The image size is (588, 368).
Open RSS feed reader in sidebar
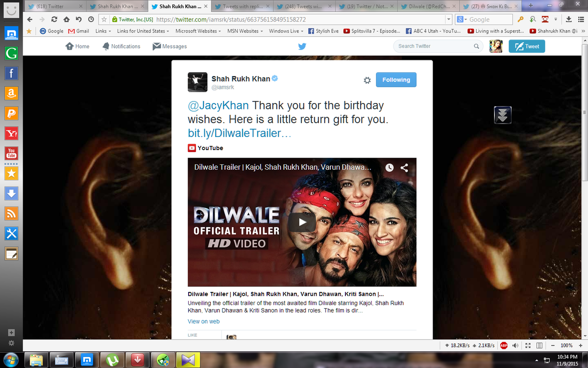11,213
